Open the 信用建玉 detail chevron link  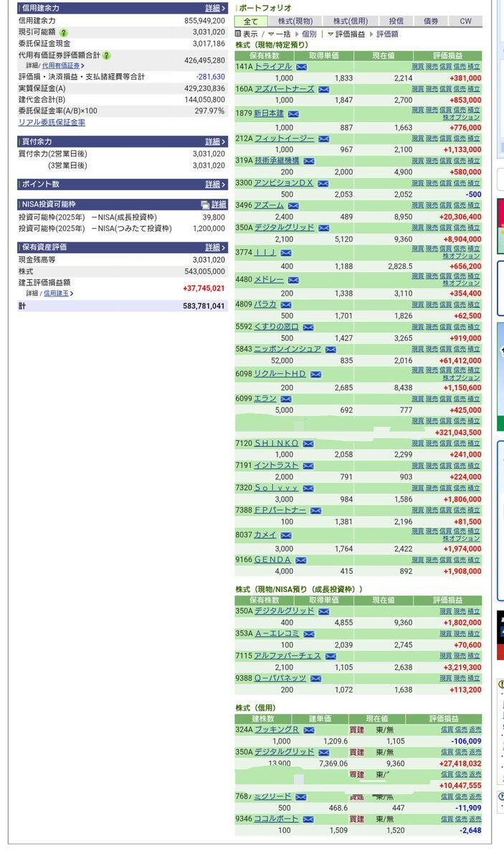point(58,293)
